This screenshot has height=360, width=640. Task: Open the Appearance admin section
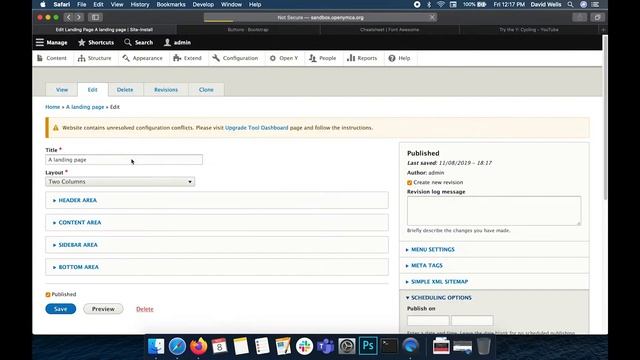[x=142, y=58]
